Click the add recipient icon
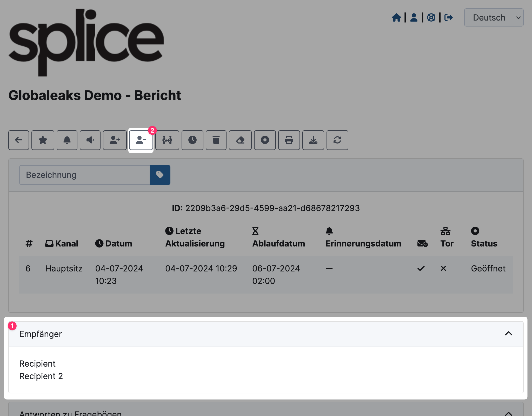Image resolution: width=532 pixels, height=416 pixels. pos(114,140)
